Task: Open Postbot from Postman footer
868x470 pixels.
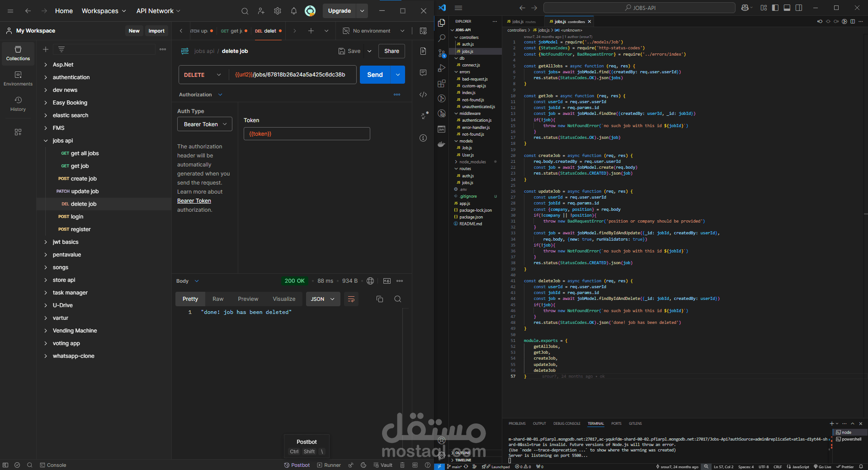Action: pyautogui.click(x=297, y=465)
